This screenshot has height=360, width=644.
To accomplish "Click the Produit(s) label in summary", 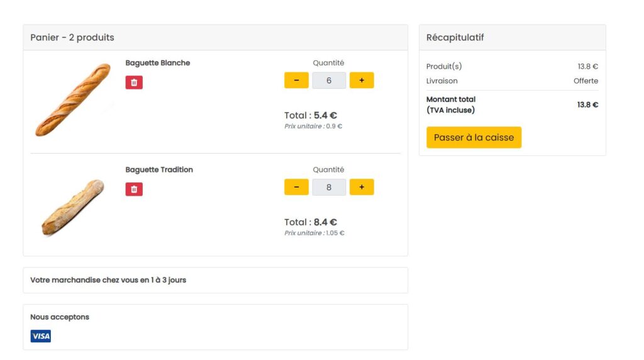I will tap(444, 67).
